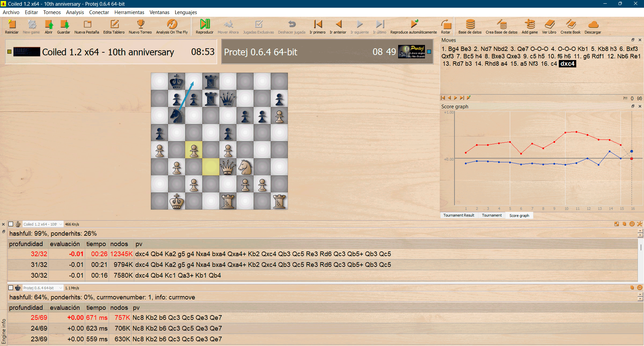Image resolution: width=644 pixels, height=346 pixels.
Task: Click the Edita Tablero icon
Action: pyautogui.click(x=114, y=26)
